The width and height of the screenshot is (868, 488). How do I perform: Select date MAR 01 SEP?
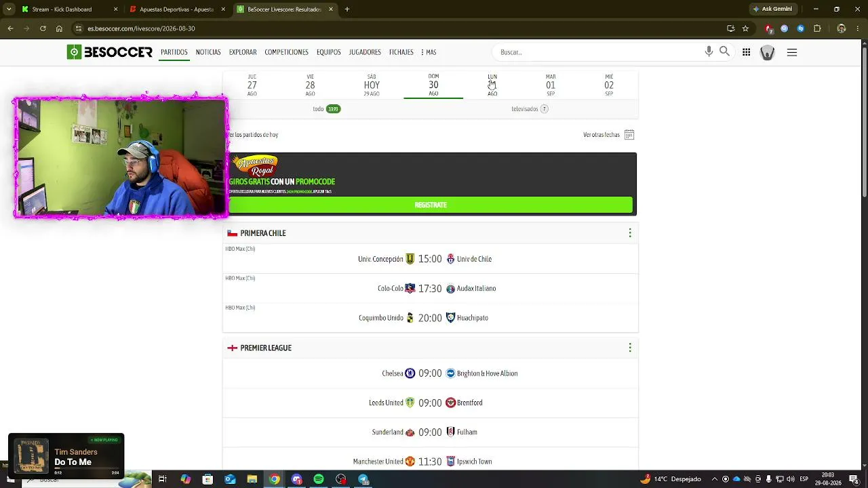pos(551,85)
